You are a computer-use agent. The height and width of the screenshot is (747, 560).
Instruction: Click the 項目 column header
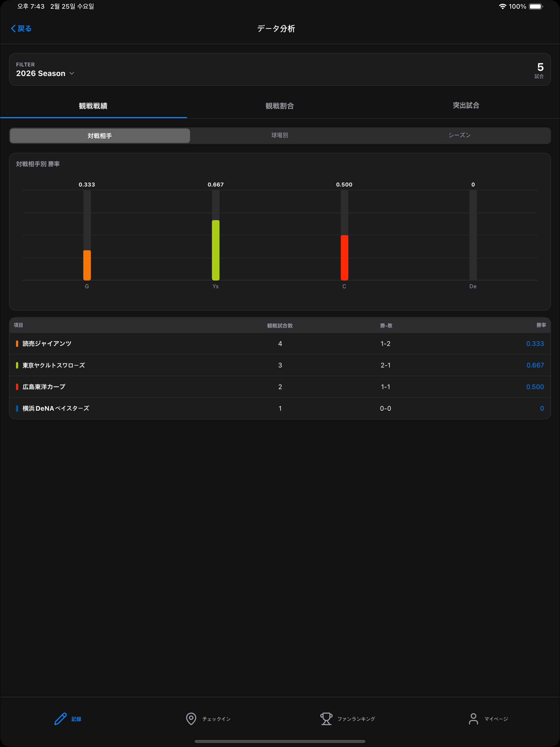18,325
